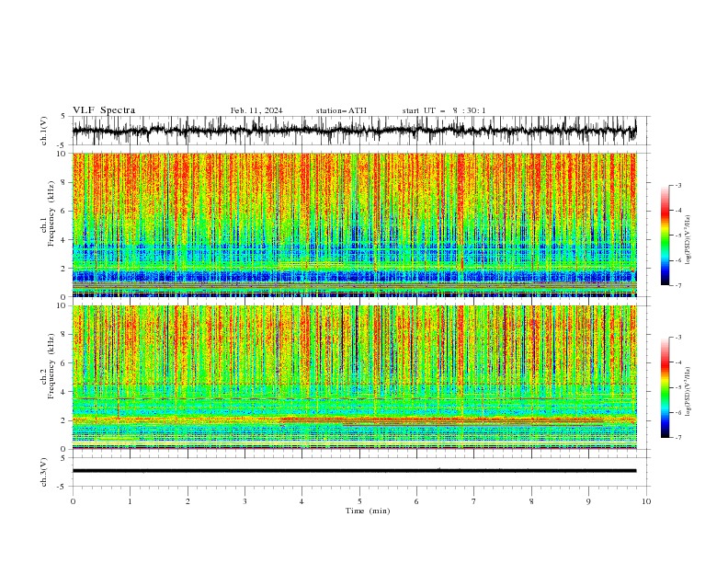Click the red 2 kHz emission line in ch.2
Screen dimensions: 728x563
tap(441, 419)
